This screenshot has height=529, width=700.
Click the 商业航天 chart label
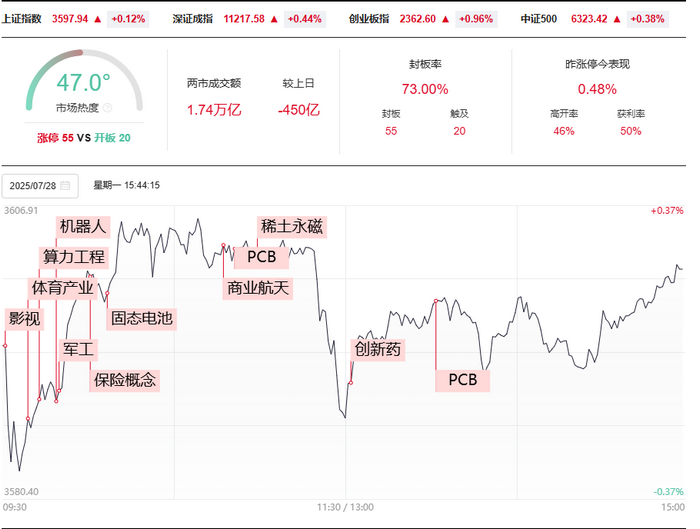coord(258,288)
